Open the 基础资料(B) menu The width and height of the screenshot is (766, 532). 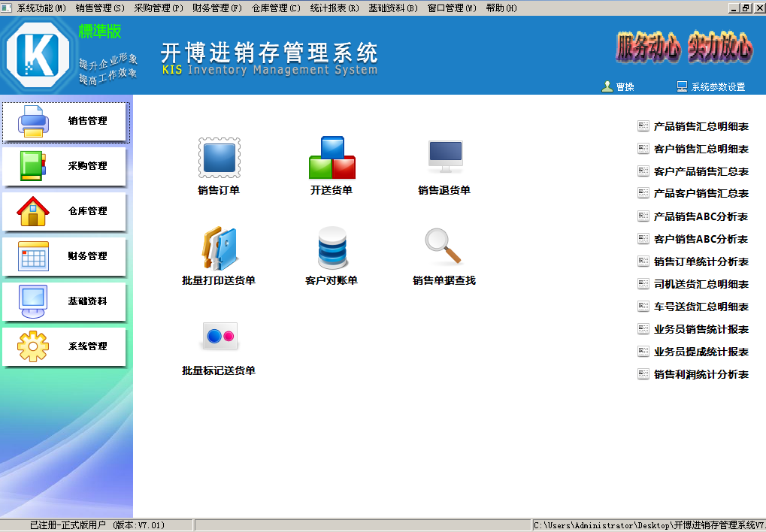click(x=393, y=8)
